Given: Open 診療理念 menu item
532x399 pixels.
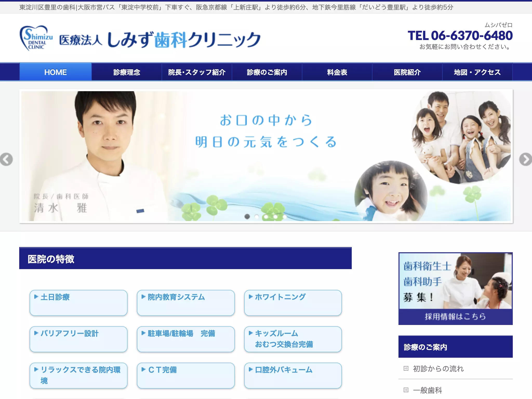Looking at the screenshot, I should tap(127, 72).
